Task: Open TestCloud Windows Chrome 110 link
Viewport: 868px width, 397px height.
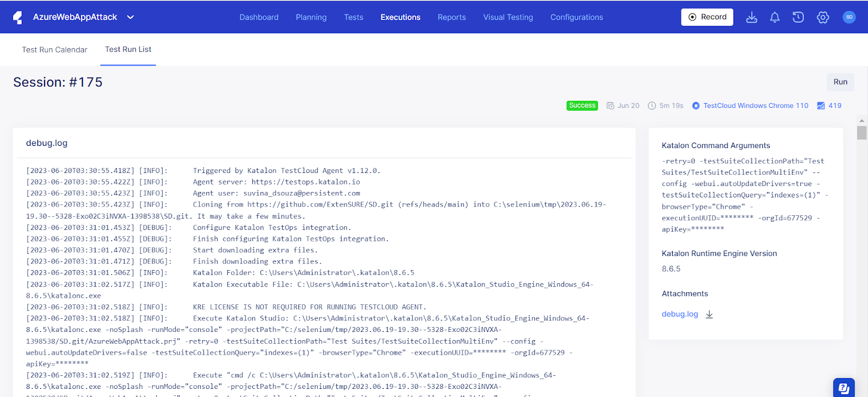Action: coord(756,106)
